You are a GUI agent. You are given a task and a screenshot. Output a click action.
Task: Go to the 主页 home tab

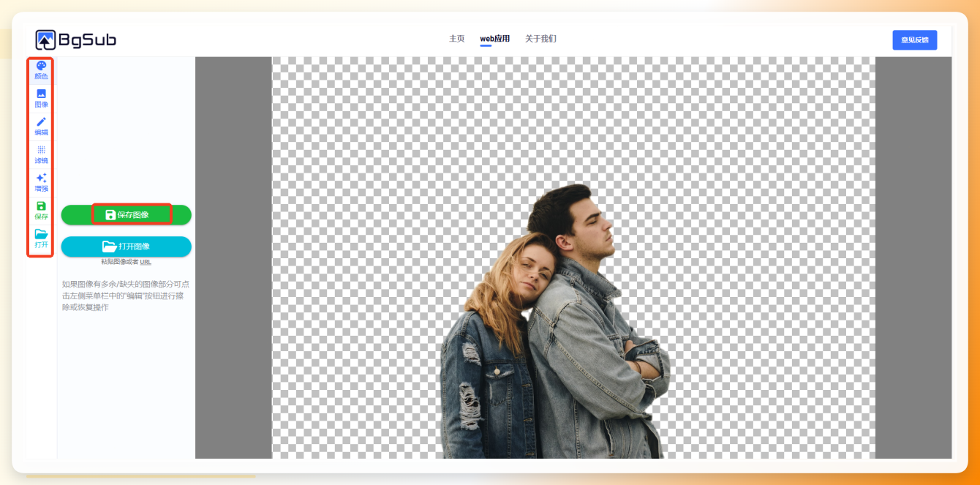(x=456, y=39)
